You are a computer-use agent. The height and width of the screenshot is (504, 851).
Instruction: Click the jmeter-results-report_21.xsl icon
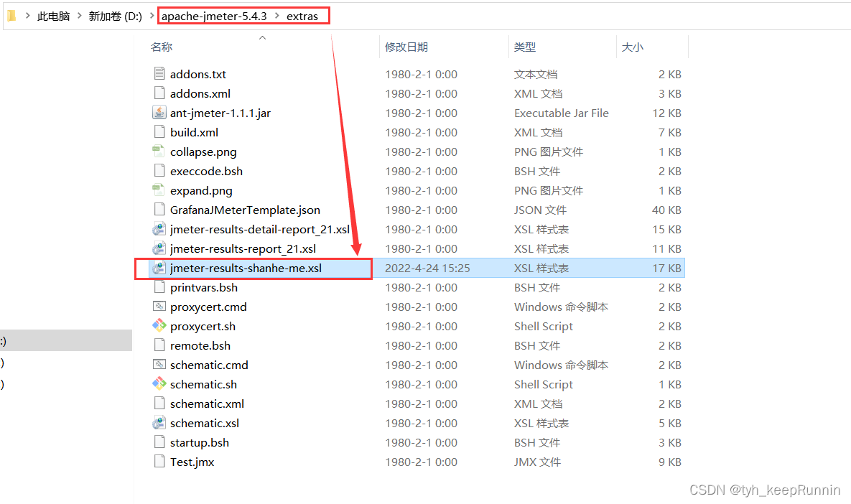tap(159, 248)
